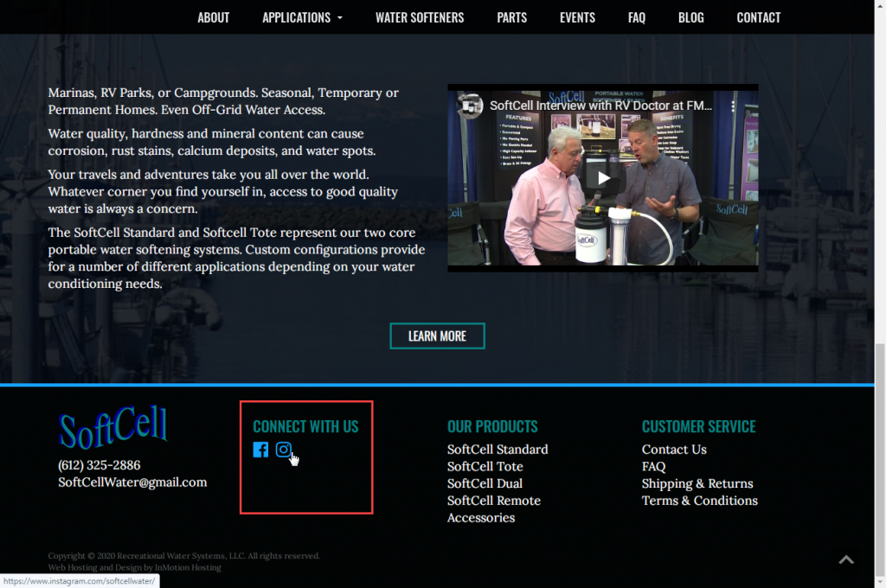
Task: Open the Facebook icon under Connect With Us
Action: point(260,450)
